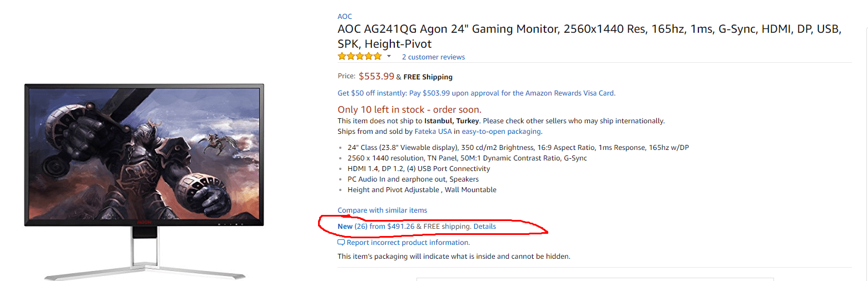Click the AOC brand link above title
868x281 pixels.
[x=345, y=17]
